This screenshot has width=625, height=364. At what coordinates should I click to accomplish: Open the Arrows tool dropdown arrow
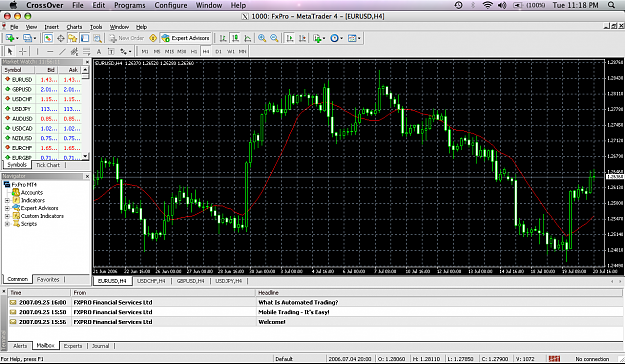tap(130, 52)
